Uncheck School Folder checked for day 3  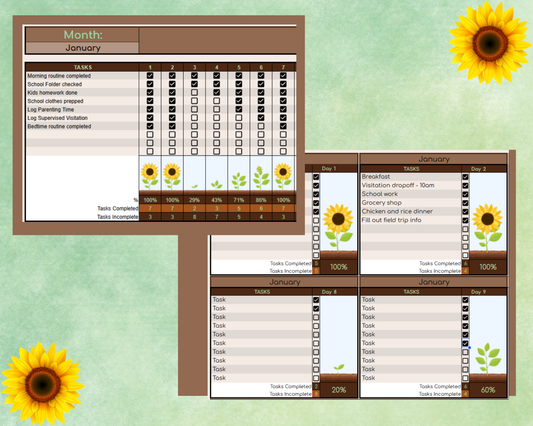[x=194, y=84]
